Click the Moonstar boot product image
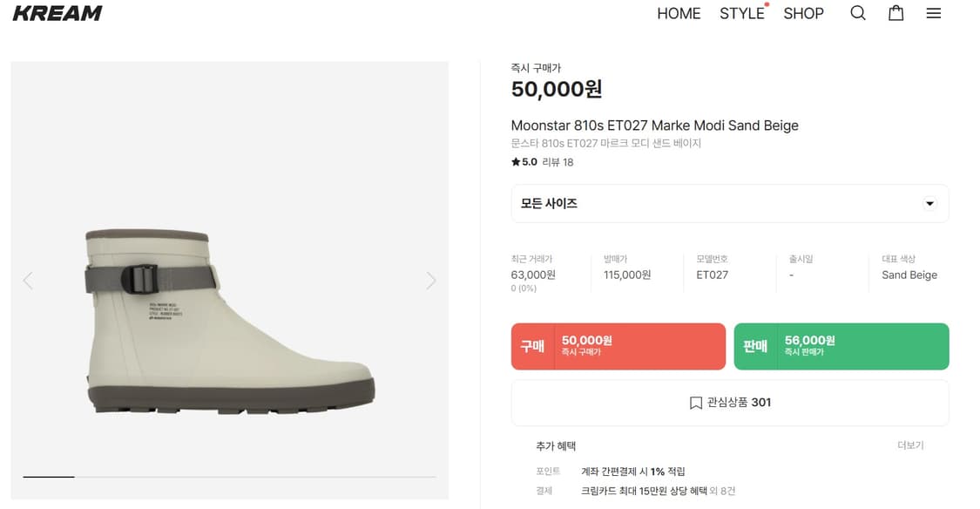Viewport: 980px width, 509px height. [x=230, y=320]
